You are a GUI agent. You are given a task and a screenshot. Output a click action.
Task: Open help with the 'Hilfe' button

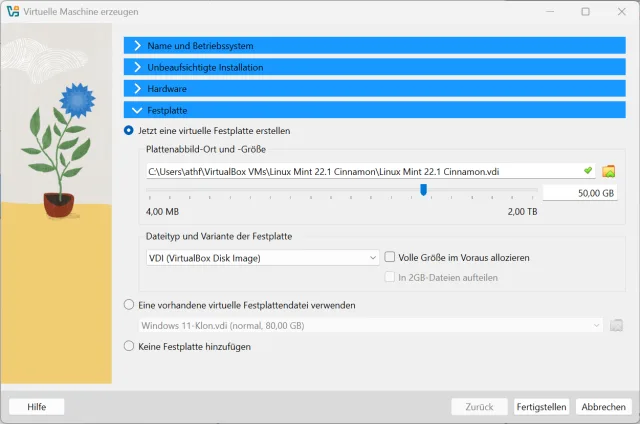(36, 407)
